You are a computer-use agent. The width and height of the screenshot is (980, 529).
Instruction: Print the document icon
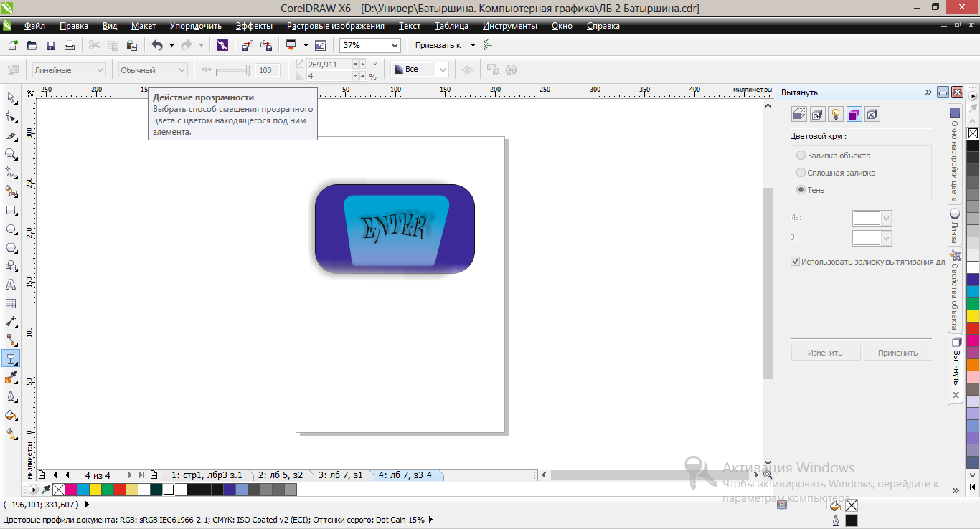pos(70,45)
